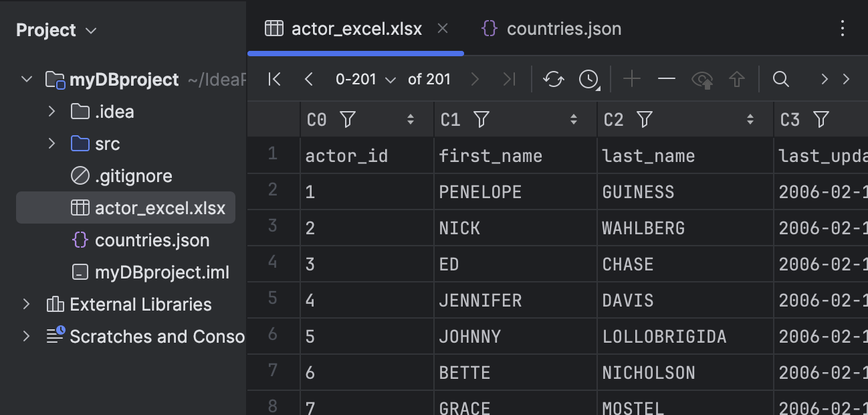Go to the first page of records
Screen dimensions: 868x415
point(274,79)
